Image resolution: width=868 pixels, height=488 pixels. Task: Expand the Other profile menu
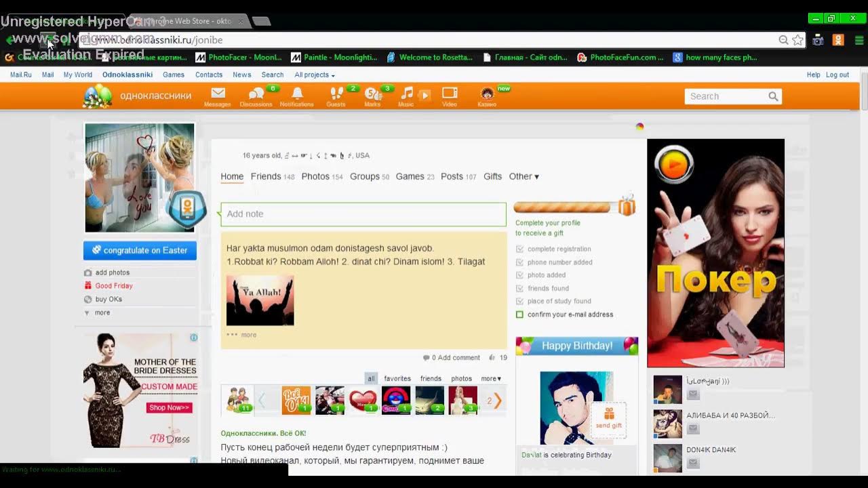(524, 176)
